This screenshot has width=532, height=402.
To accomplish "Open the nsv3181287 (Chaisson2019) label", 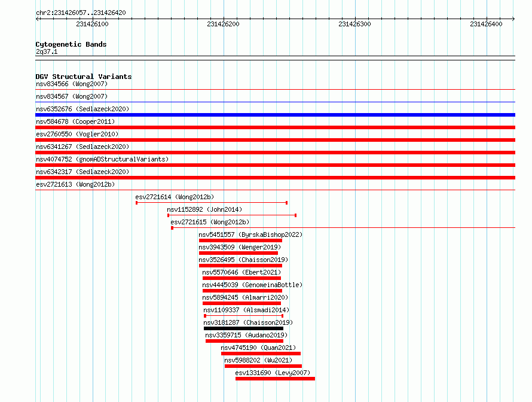I will coord(248,322).
